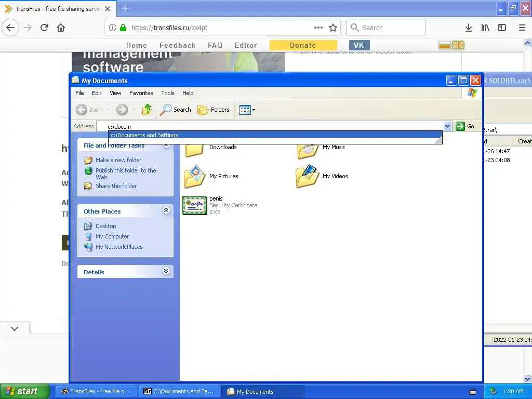Open the File menu
532x399 pixels.
(79, 93)
